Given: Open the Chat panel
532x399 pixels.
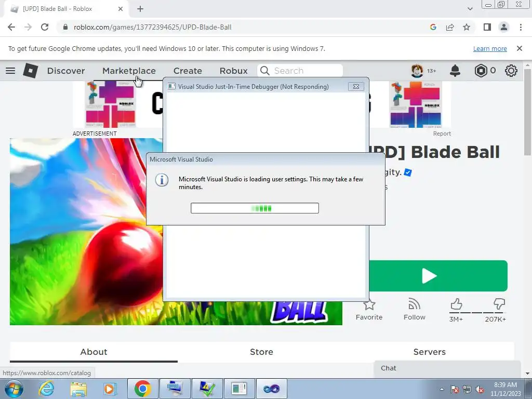Looking at the screenshot, I should [x=447, y=368].
